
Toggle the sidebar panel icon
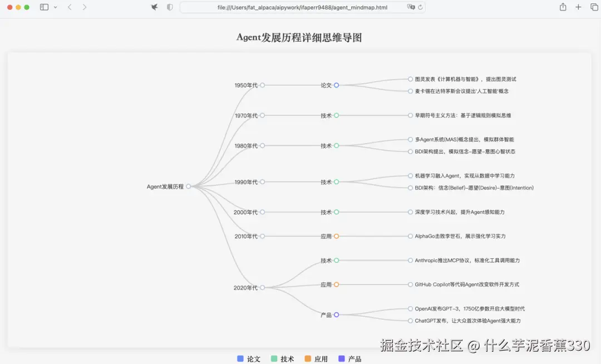(43, 8)
